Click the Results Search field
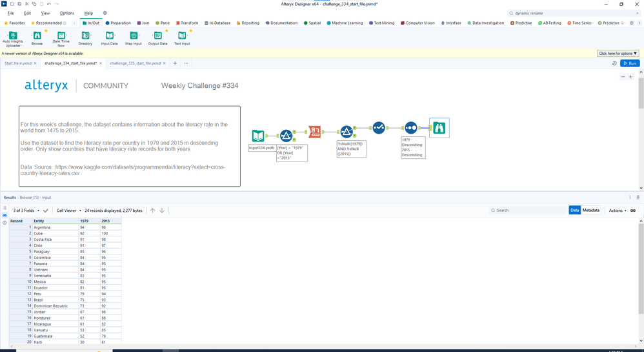The height and width of the screenshot is (352, 644). coord(527,210)
